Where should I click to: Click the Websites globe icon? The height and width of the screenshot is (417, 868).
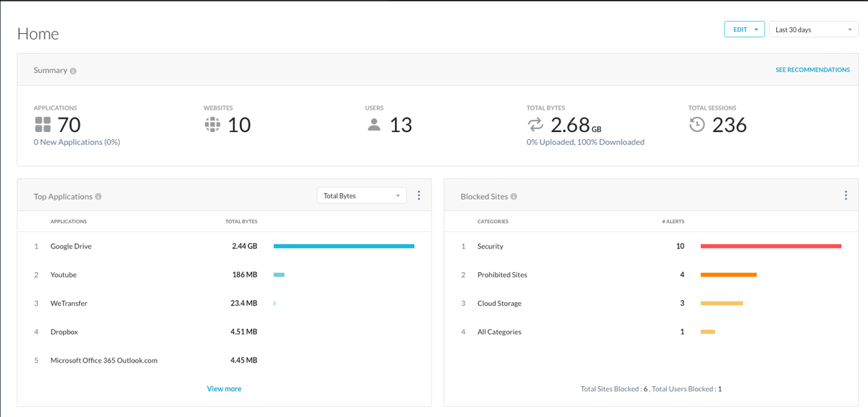[213, 125]
